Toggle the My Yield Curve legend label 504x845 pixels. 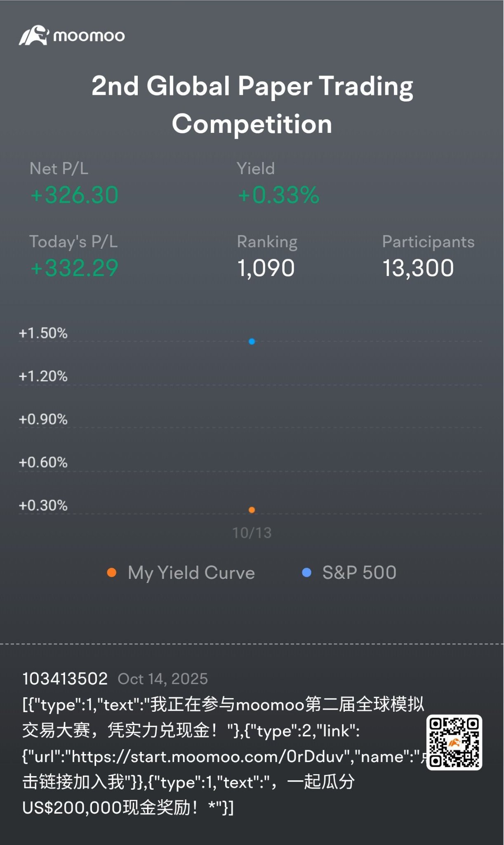(x=191, y=573)
